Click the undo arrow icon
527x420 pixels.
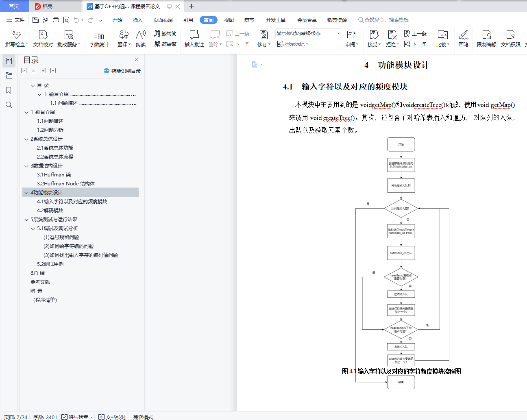76,20
